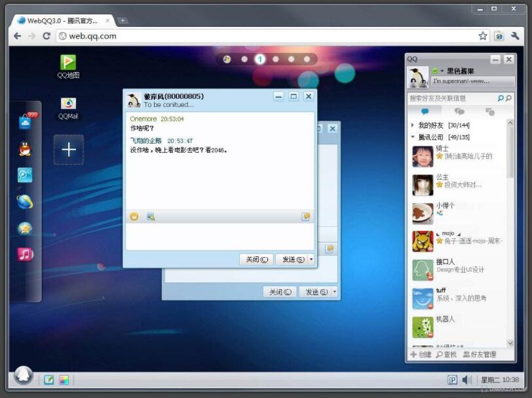Go back in the browser

point(17,36)
